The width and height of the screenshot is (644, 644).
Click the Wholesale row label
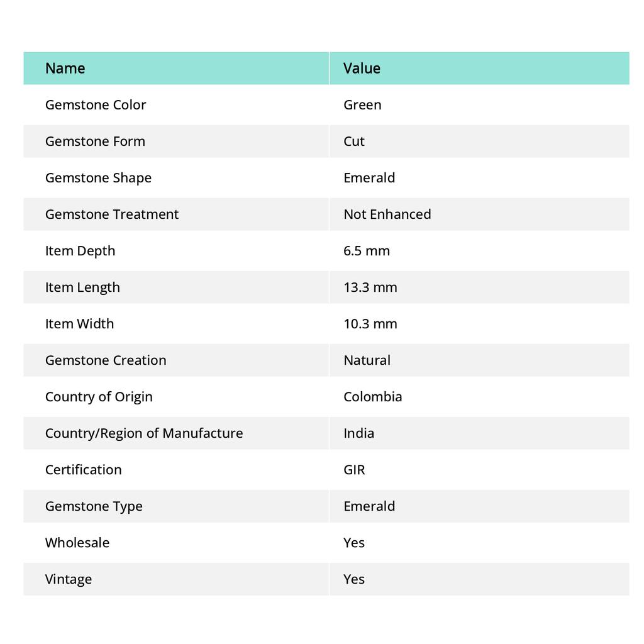point(77,543)
